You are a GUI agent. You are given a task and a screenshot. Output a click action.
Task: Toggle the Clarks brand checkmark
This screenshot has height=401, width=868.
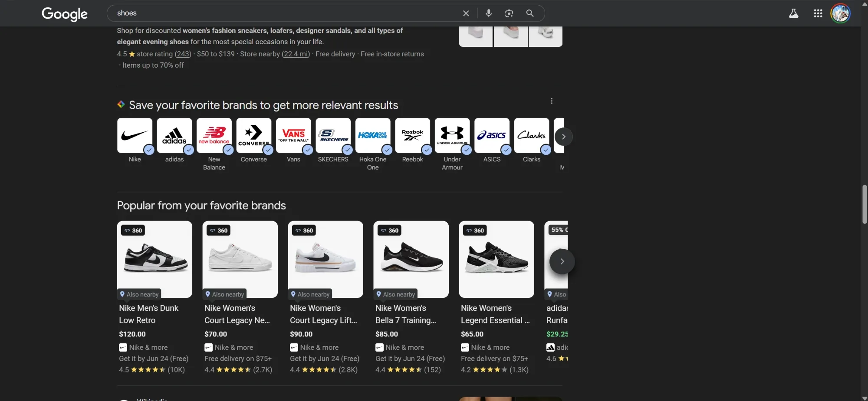(x=546, y=150)
